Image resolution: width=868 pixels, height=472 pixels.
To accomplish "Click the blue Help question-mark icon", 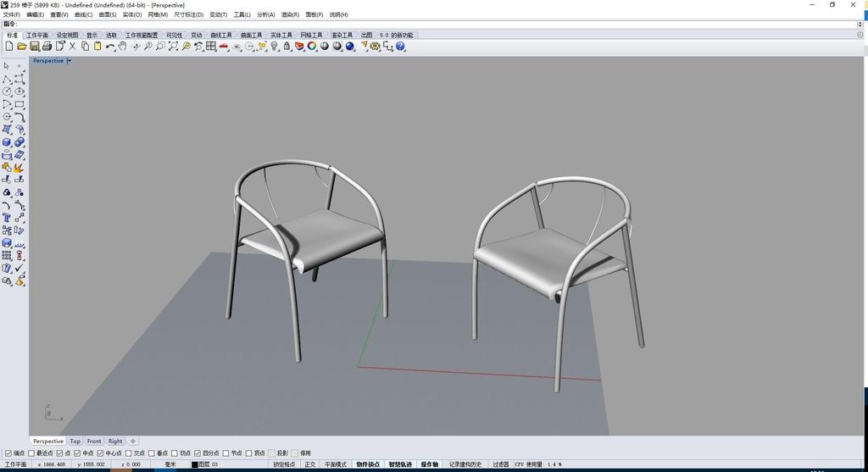I will [400, 47].
